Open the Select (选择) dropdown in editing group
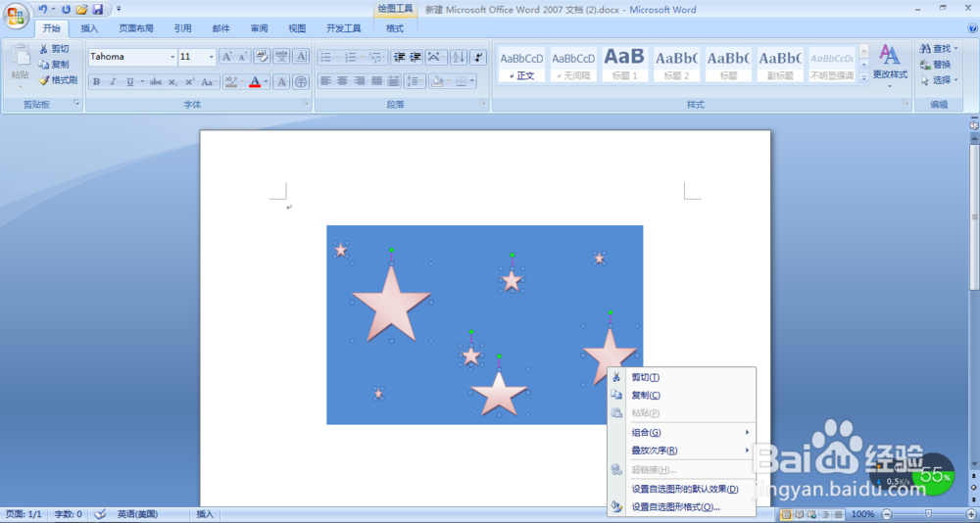The image size is (980, 523). click(x=939, y=80)
